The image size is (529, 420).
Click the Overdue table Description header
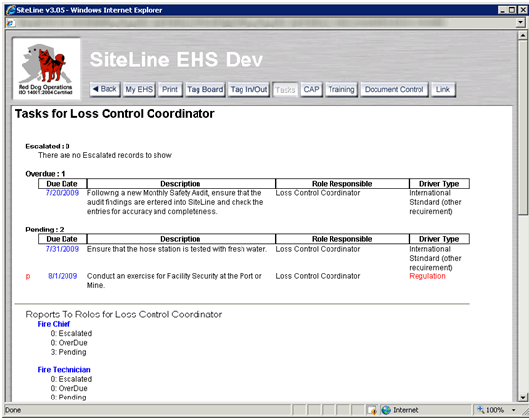[181, 184]
